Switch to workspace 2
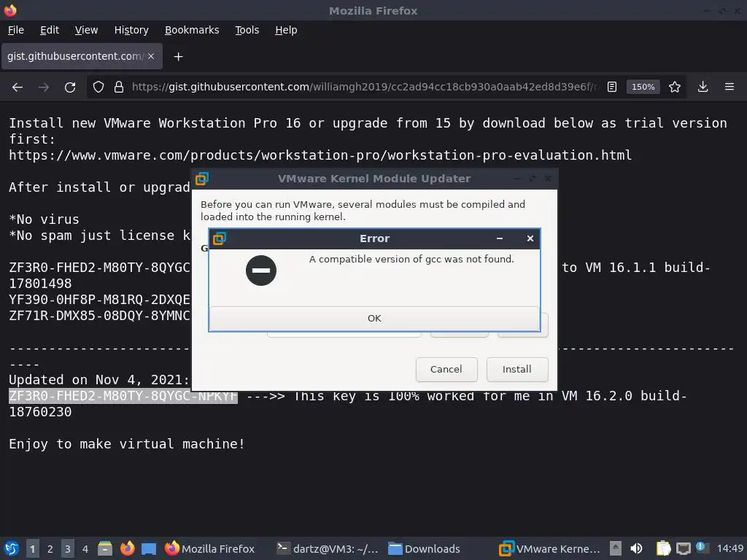Viewport: 747px width, 560px height. 50,548
